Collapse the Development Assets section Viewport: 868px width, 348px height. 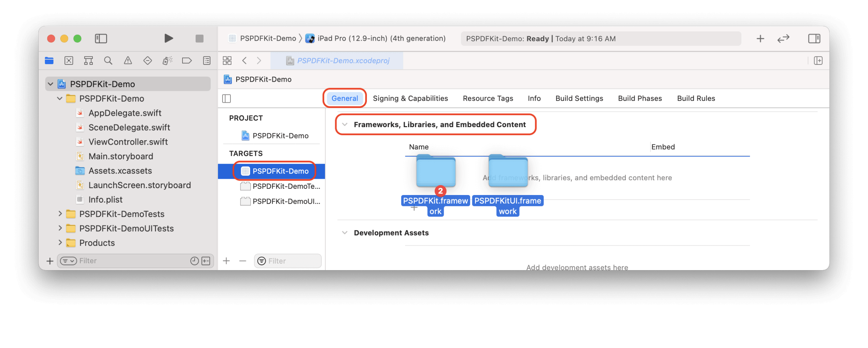[x=344, y=233]
